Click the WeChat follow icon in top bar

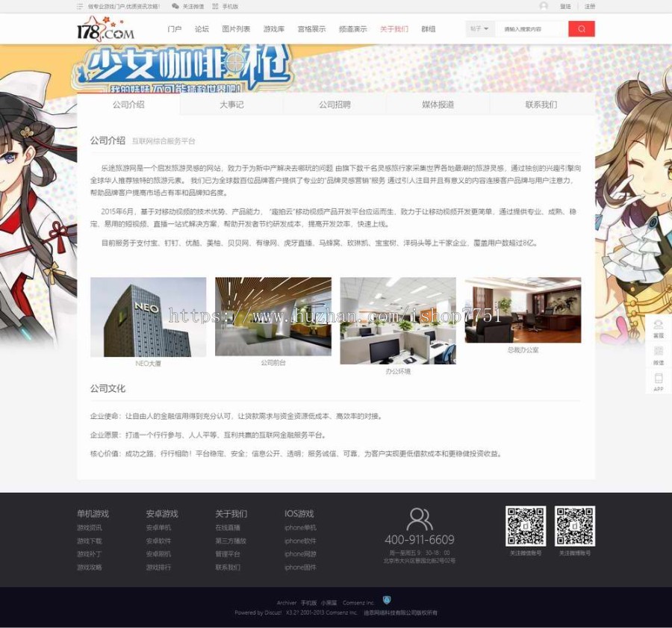coord(175,6)
